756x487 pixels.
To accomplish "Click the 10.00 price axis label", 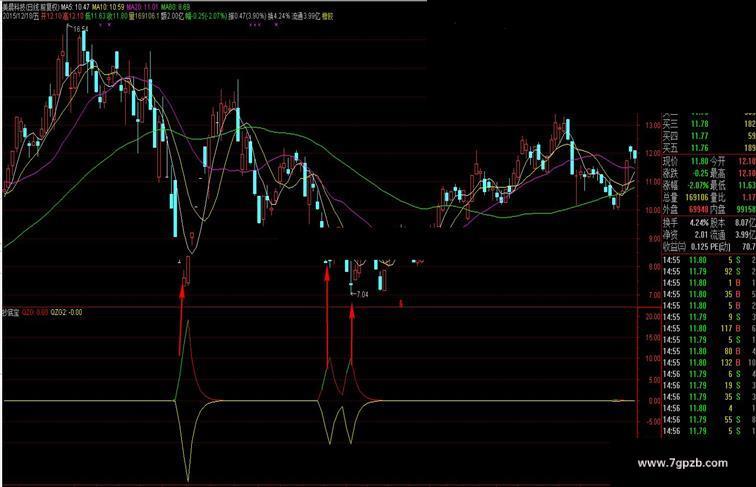I will (653, 210).
